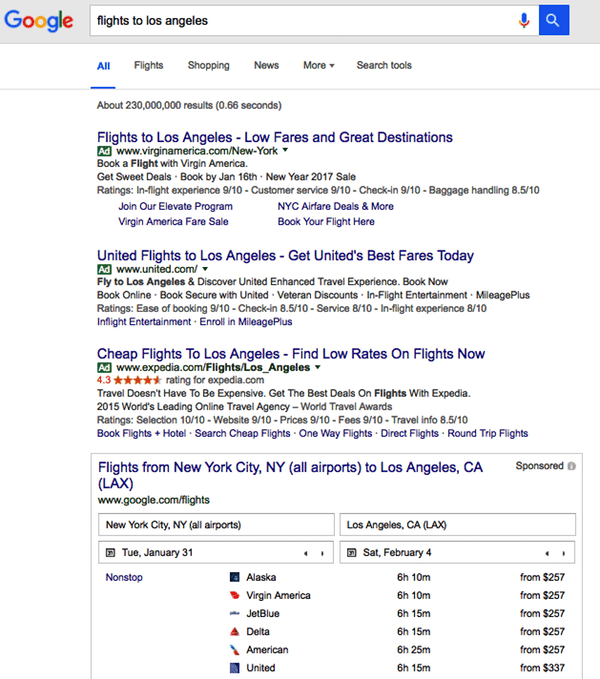
Task: Click the United airline logo in flights list
Action: tap(235, 668)
